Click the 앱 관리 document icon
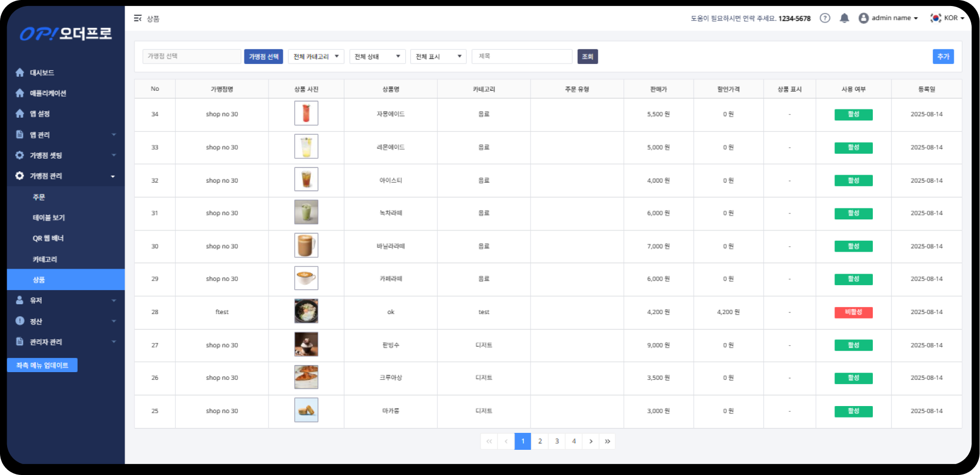 pyautogui.click(x=20, y=134)
